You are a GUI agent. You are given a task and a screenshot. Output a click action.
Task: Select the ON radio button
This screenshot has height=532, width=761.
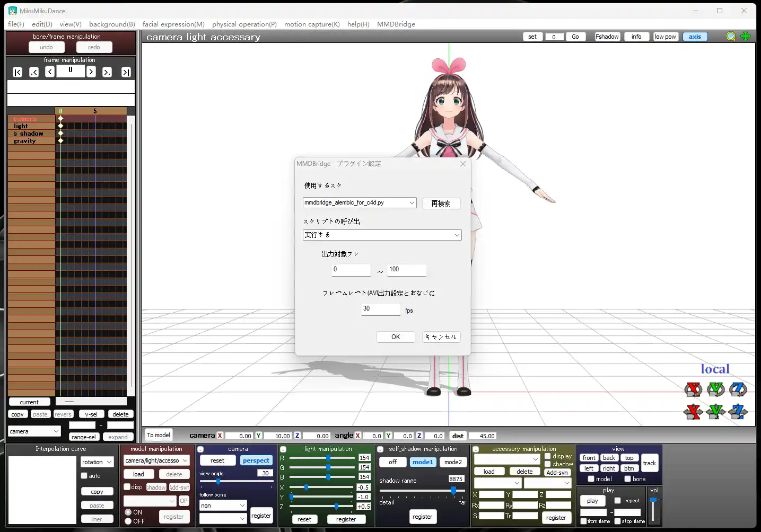[x=128, y=512]
